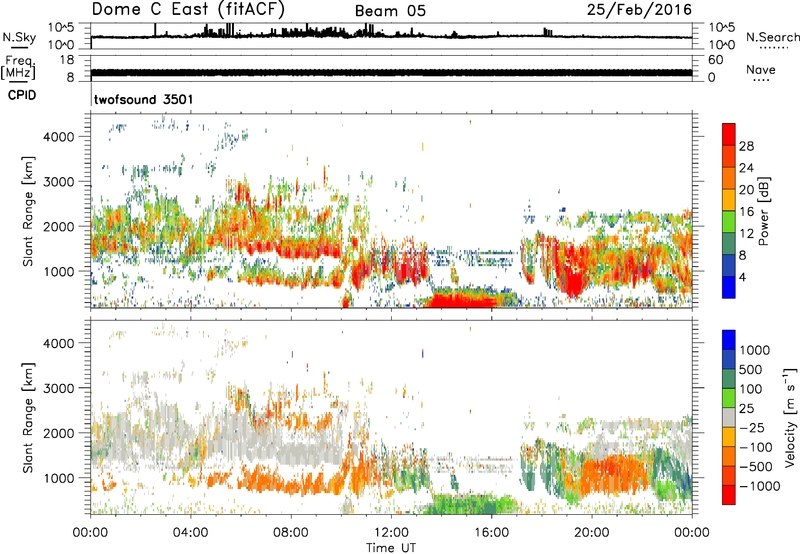Image resolution: width=800 pixels, height=554 pixels.
Task: Click the 'Nave' legend label
Action: click(x=761, y=69)
